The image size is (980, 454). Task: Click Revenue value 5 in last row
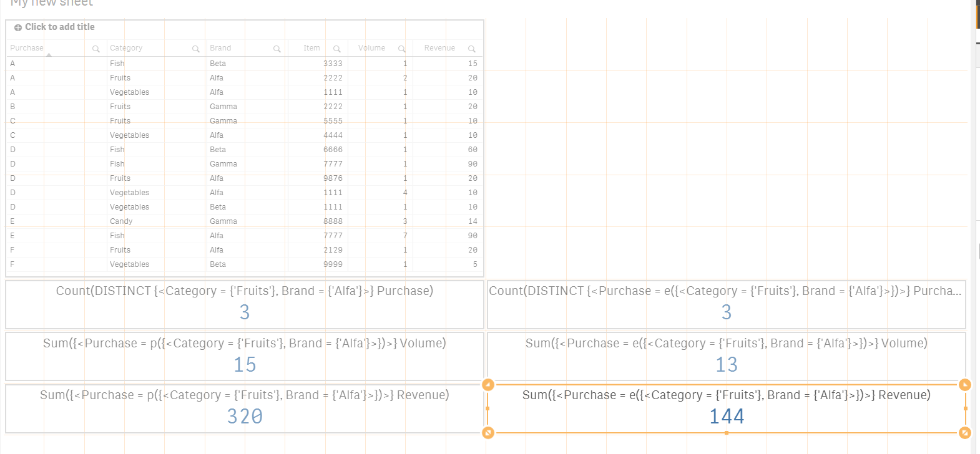475,264
